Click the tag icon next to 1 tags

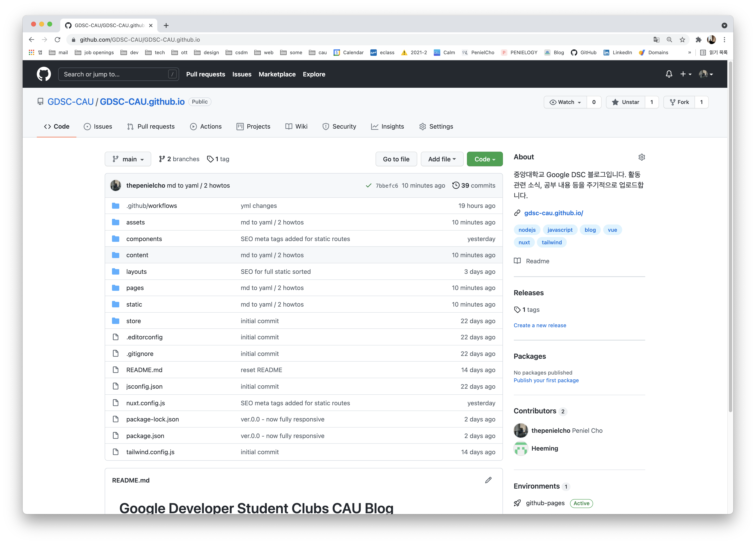coord(517,310)
